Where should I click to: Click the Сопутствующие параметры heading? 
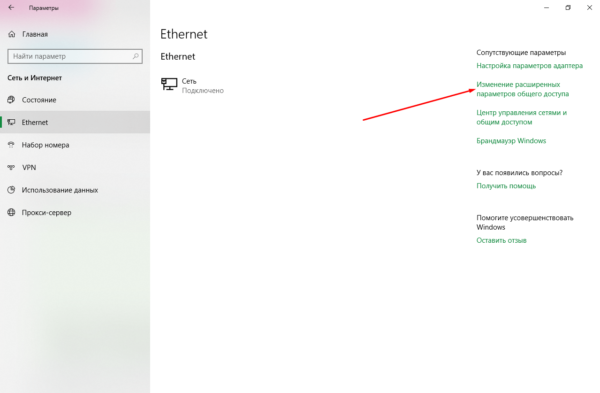521,53
